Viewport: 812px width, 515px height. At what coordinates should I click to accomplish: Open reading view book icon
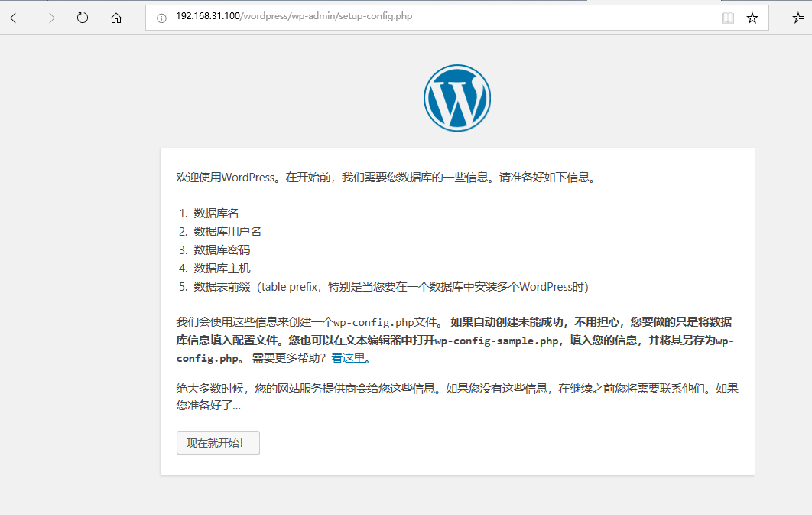[728, 18]
